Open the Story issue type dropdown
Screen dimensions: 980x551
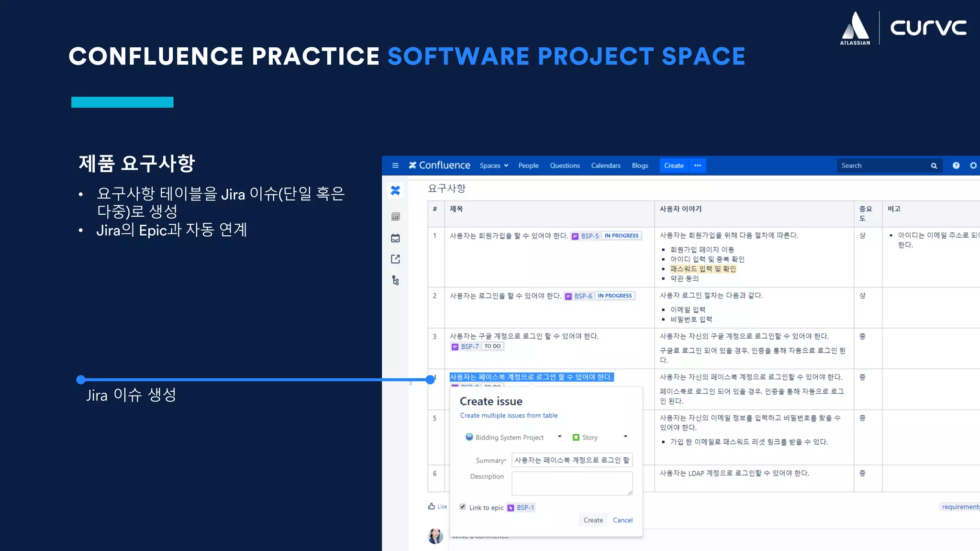(600, 437)
